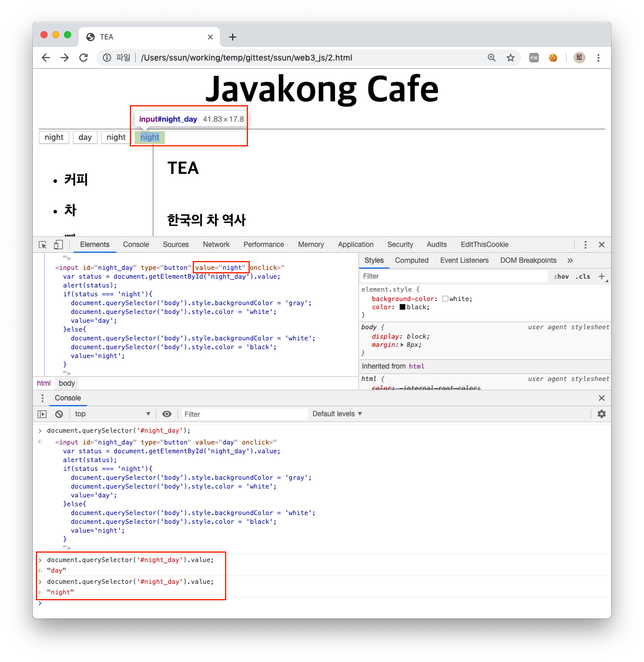Show the console sidebar
The width and height of the screenshot is (644, 662).
(42, 414)
